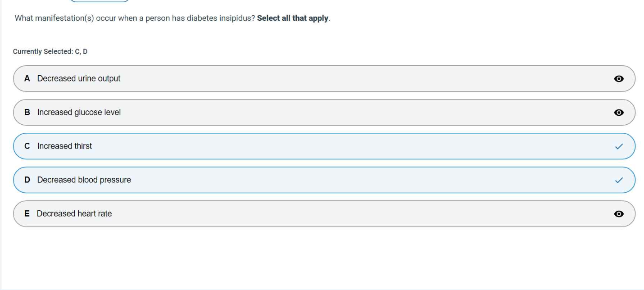Click the bold Select all that apply text

coord(293,18)
